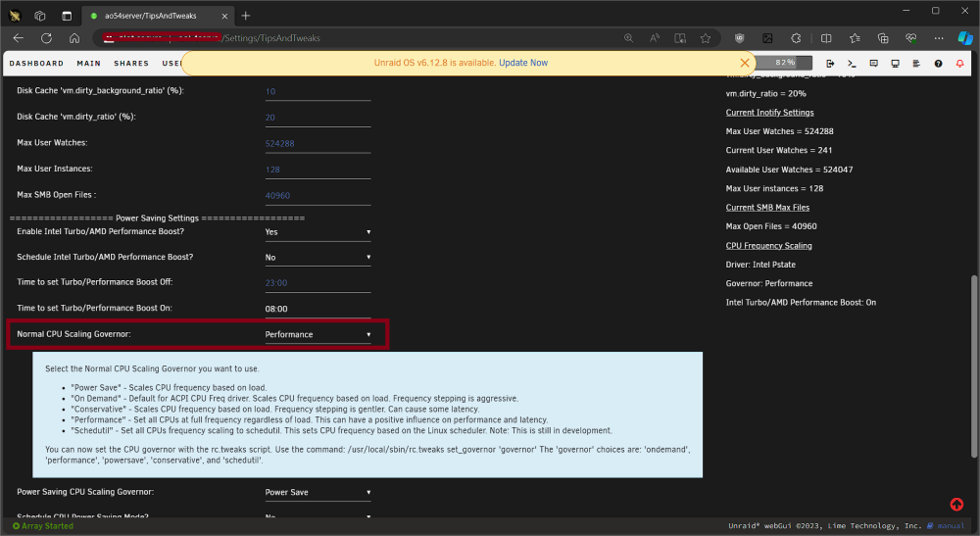This screenshot has height=536, width=980.
Task: Click the vm.dirty_background_ratio input field
Action: point(318,92)
